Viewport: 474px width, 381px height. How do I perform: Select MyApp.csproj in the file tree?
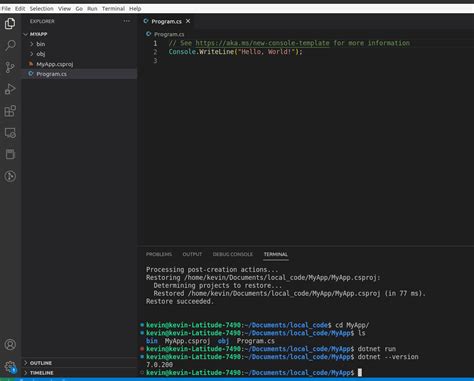pos(55,64)
